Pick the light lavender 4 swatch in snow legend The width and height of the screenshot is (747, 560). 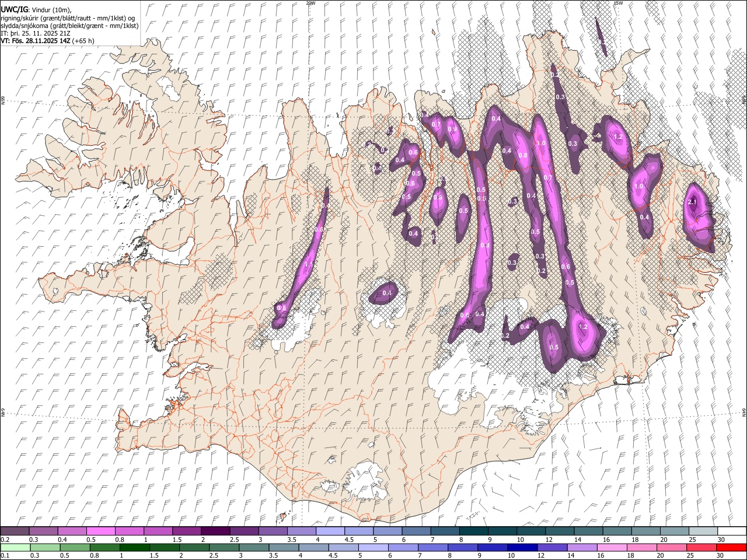[330, 531]
